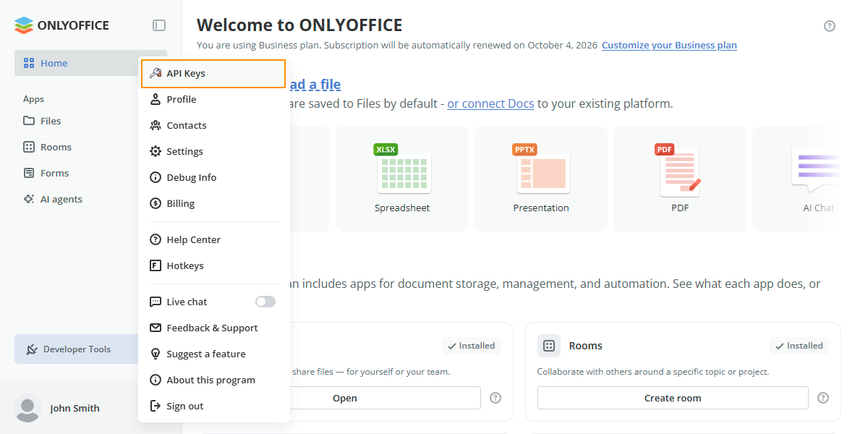Click the help icon beside Create room
The image size is (868, 434).
click(x=823, y=398)
